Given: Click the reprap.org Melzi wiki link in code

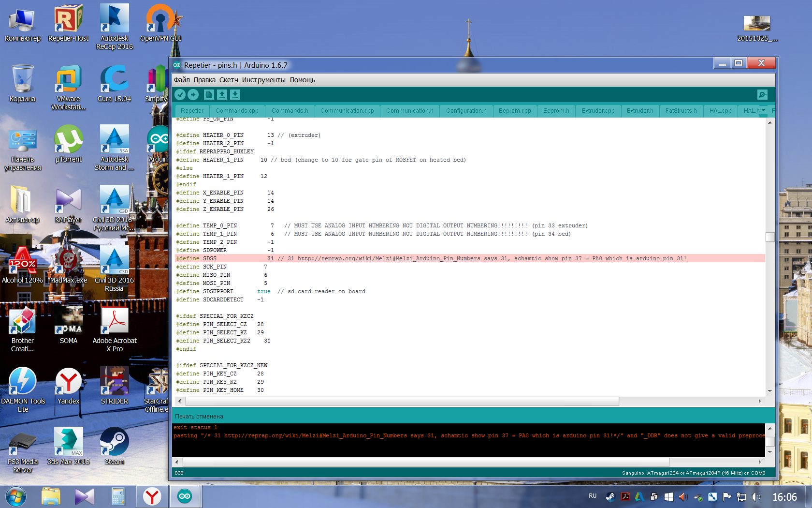Looking at the screenshot, I should [389, 258].
